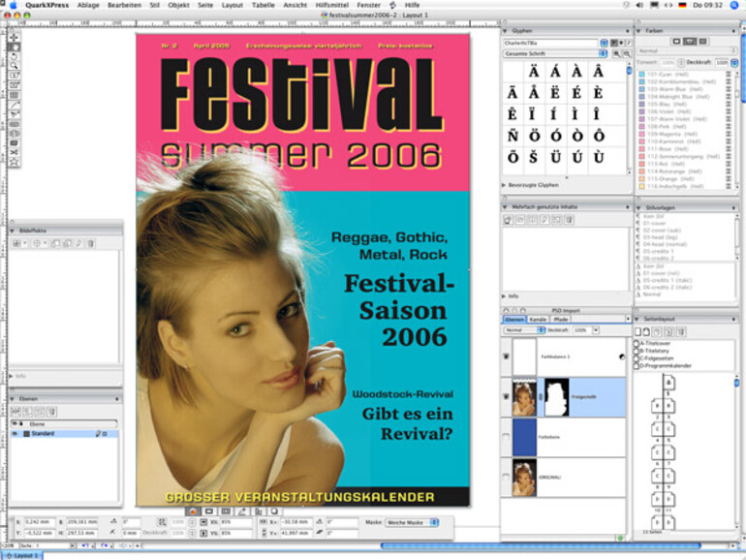Select the B-Titelstory master page

[655, 351]
